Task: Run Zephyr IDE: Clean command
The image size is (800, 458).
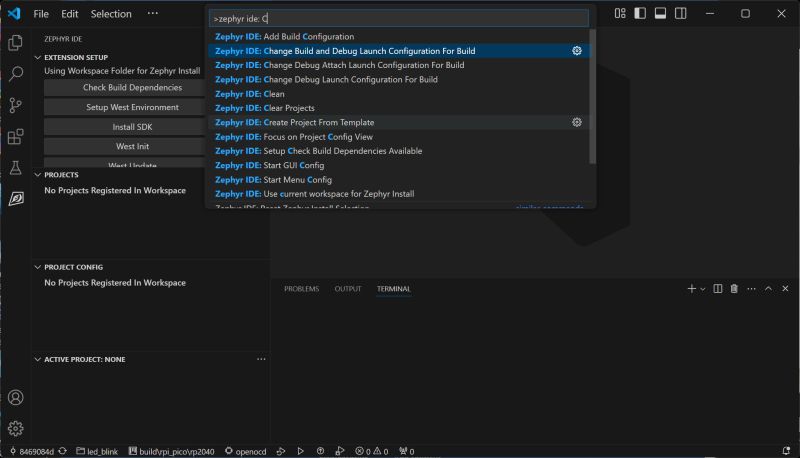Action: pyautogui.click(x=398, y=94)
